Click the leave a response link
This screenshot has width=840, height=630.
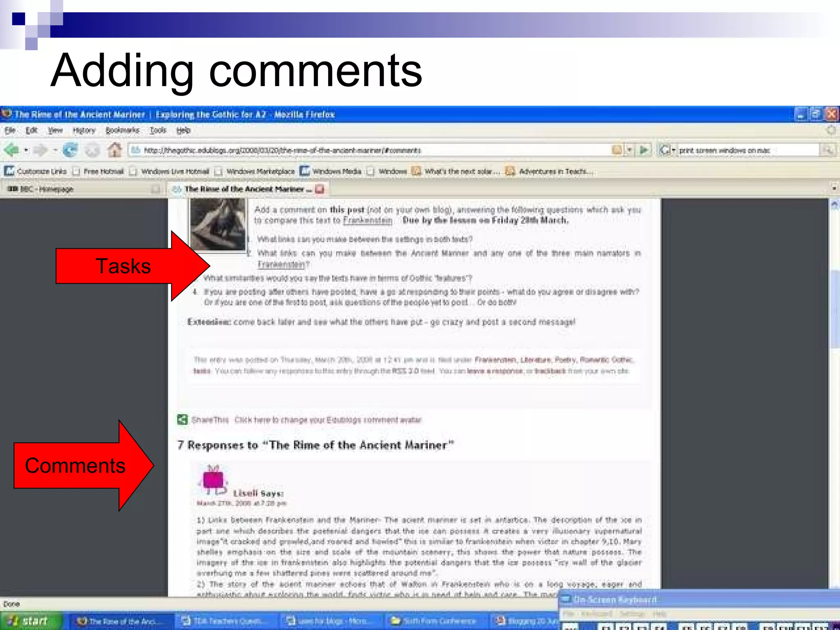[x=495, y=371]
